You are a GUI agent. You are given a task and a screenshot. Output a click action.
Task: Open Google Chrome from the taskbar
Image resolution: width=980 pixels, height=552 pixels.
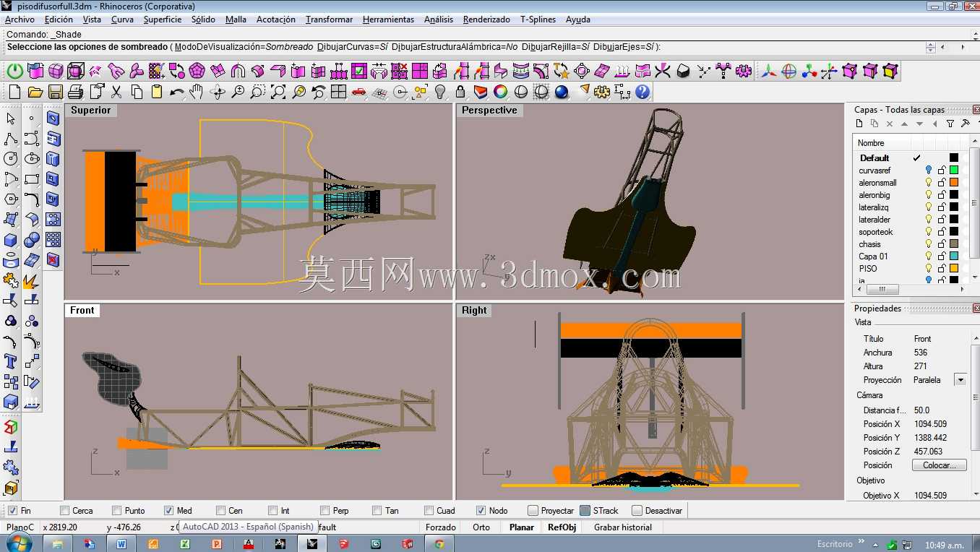pos(439,544)
